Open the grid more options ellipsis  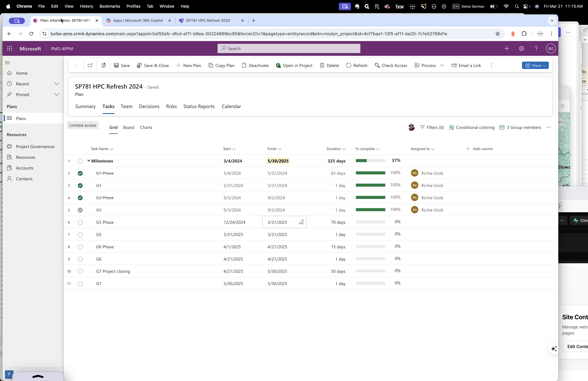click(548, 127)
